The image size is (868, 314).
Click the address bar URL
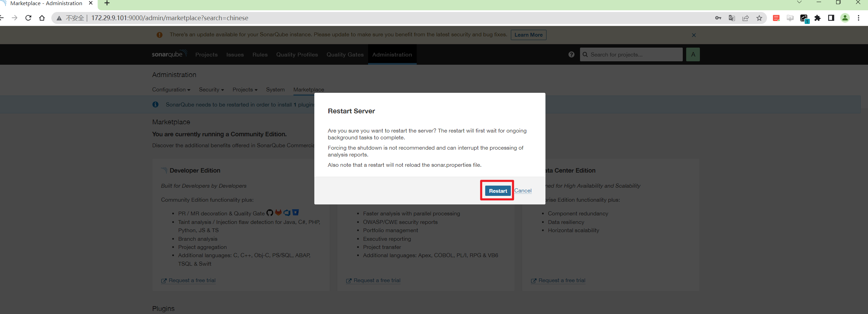(169, 18)
